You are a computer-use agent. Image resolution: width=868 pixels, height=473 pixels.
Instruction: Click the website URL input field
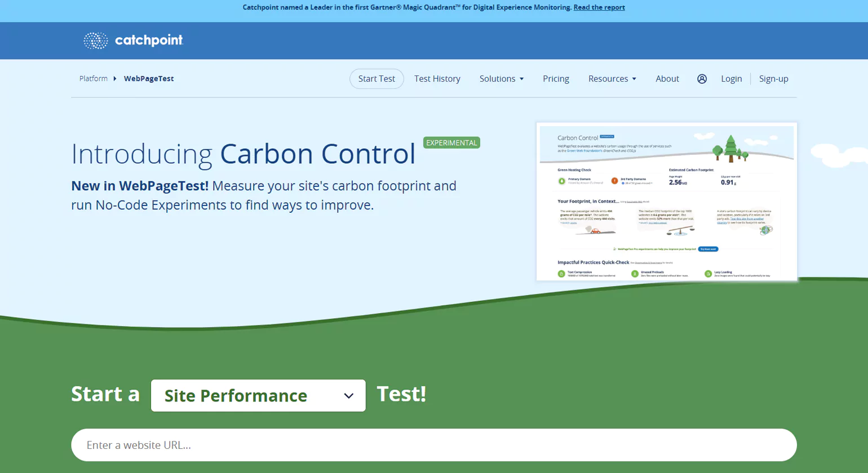434,445
